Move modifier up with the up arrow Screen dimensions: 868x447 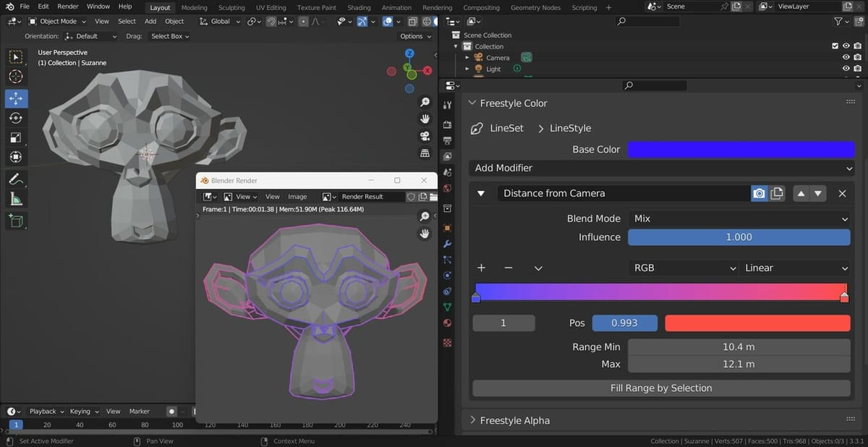(x=801, y=193)
